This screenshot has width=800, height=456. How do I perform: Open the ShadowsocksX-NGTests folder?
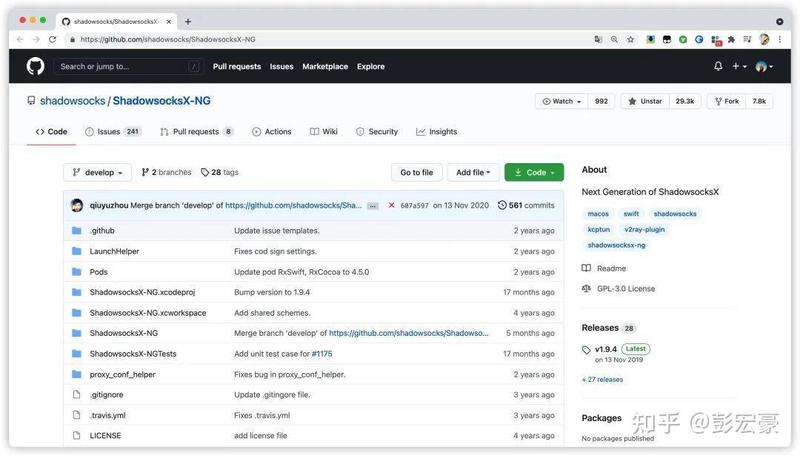tap(133, 353)
